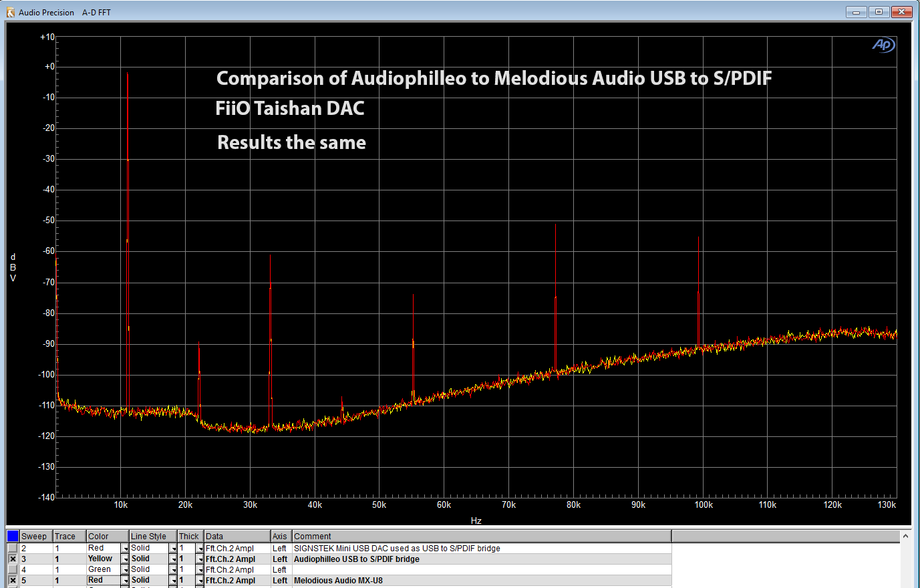Click sweep number 2 cell in legend

pos(36,548)
